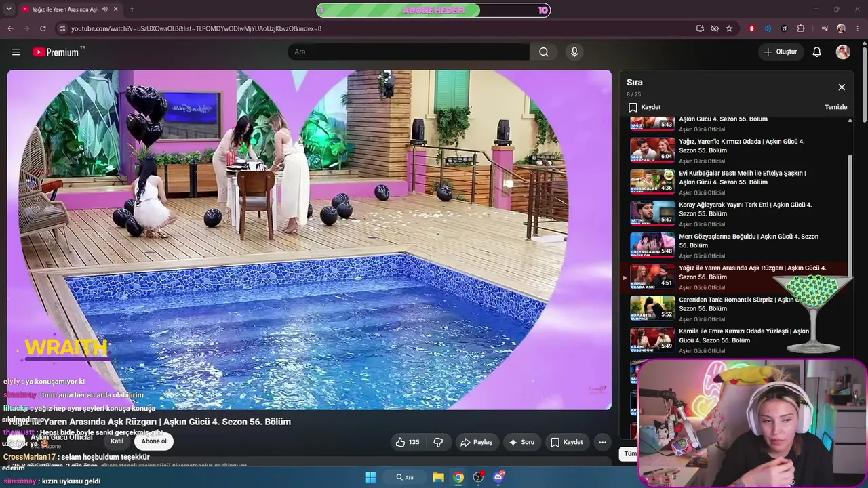Image resolution: width=868 pixels, height=488 pixels.
Task: Play 'Yağız, Yaren'le Kırmızı Odada' video
Action: click(741, 146)
